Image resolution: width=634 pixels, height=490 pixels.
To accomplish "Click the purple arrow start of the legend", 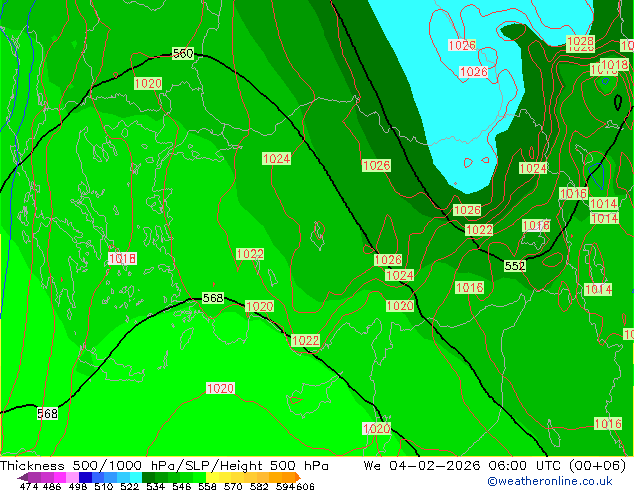I will (x=22, y=478).
